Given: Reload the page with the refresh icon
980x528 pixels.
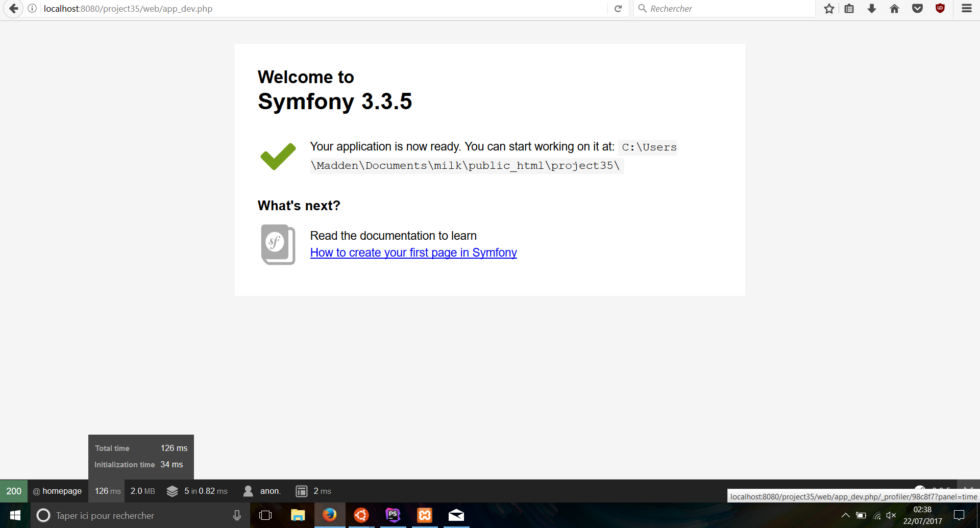Looking at the screenshot, I should tap(618, 9).
